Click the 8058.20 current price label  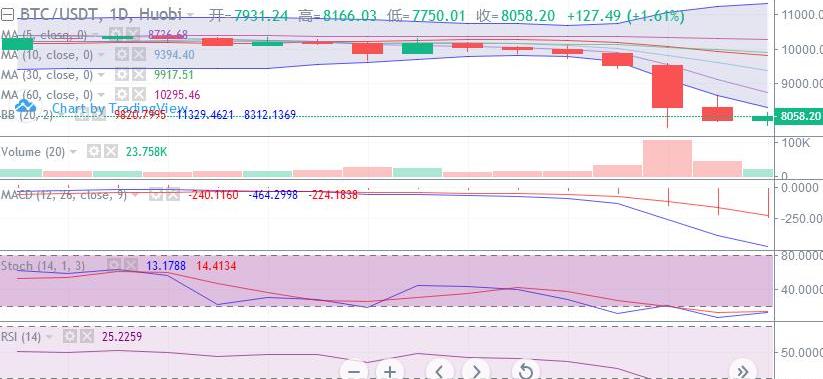799,117
